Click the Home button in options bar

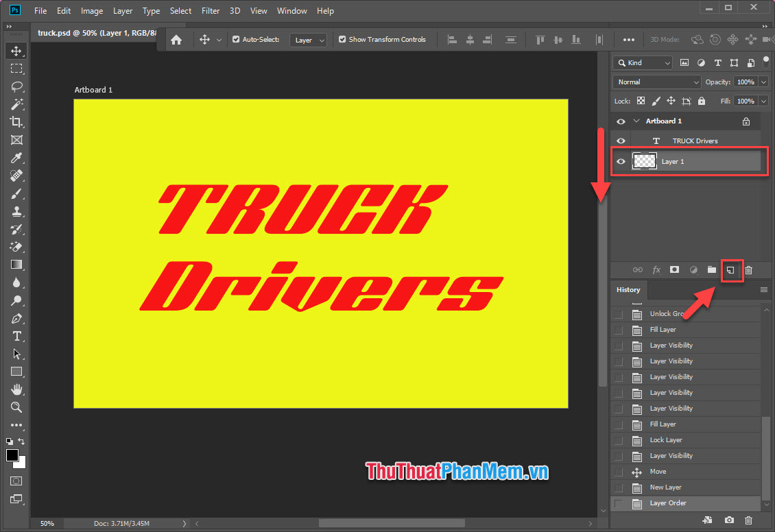(x=177, y=39)
